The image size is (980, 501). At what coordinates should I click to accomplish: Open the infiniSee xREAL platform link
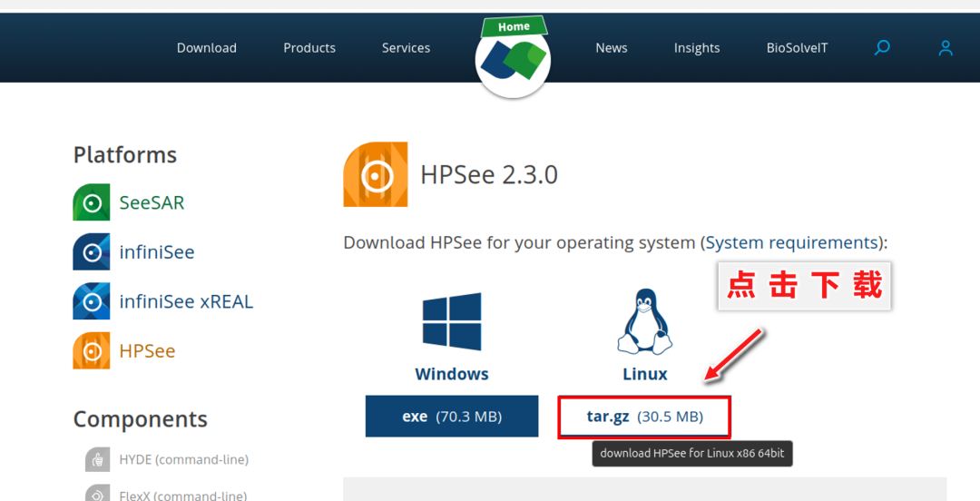tap(186, 301)
